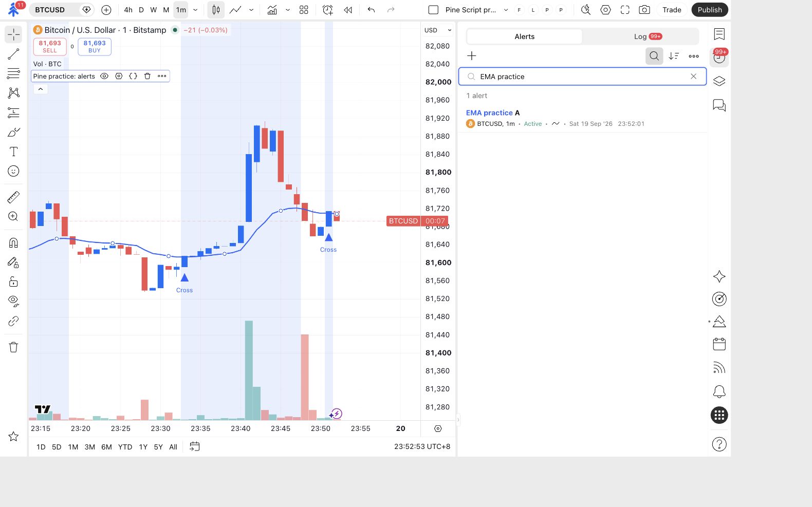The width and height of the screenshot is (812, 507).
Task: Expand the time interval dropdown arrow
Action: tap(195, 10)
